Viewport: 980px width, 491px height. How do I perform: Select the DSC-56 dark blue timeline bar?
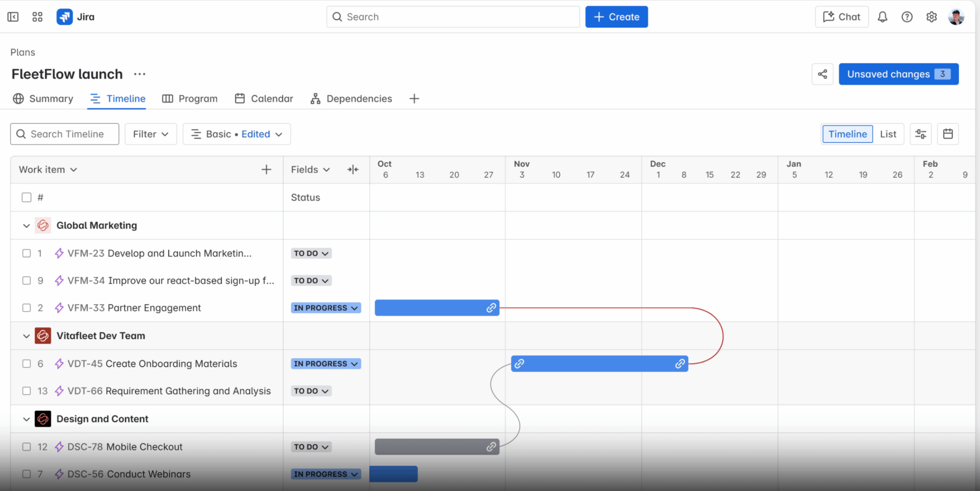394,474
